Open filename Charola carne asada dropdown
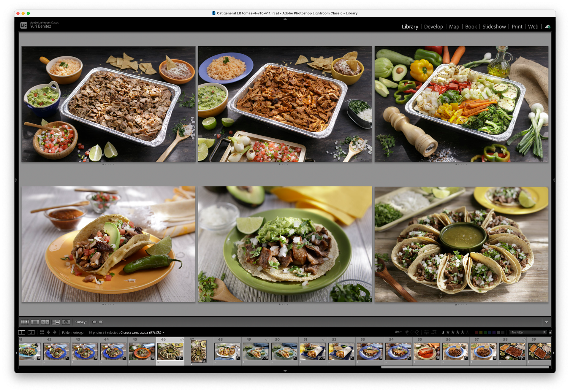 [x=163, y=333]
